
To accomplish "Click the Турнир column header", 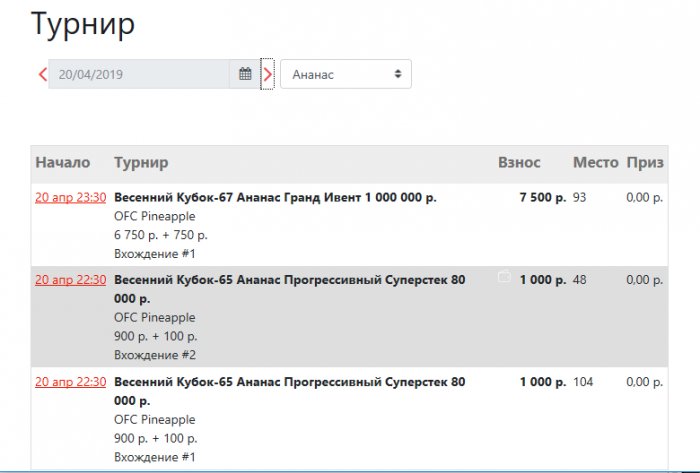I will pyautogui.click(x=141, y=162).
